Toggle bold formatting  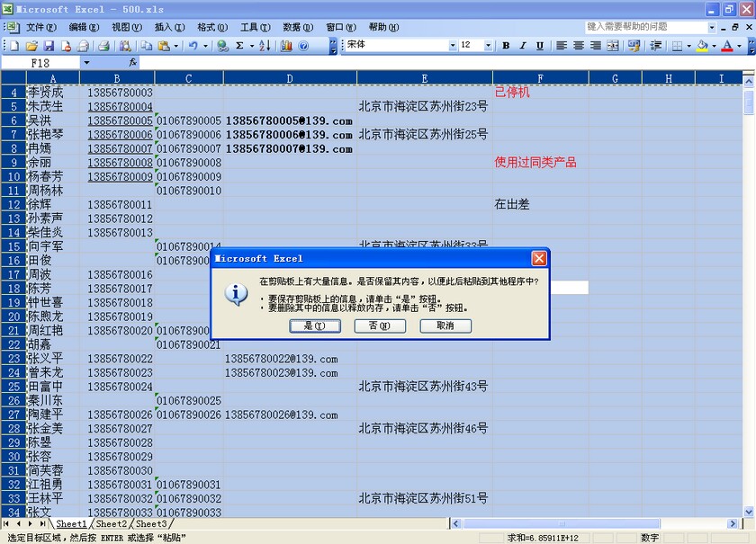coord(506,46)
